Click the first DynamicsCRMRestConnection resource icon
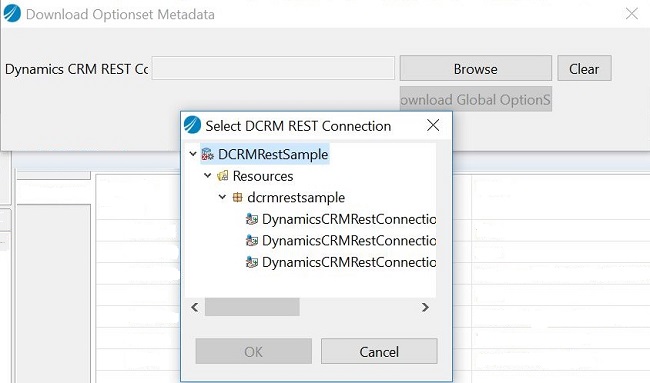Screen dimensions: 650x383 tap(252, 219)
